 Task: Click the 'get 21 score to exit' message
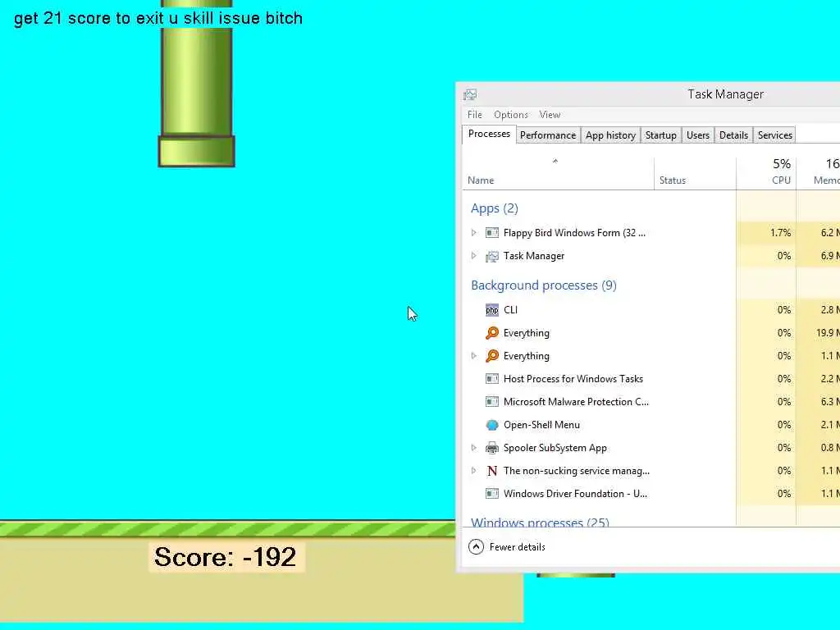158,18
